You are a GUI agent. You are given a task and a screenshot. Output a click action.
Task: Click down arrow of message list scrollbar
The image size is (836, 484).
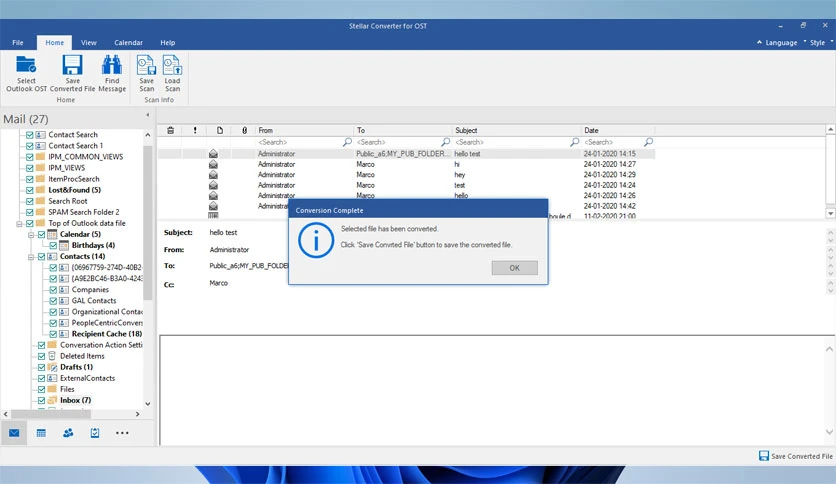pos(830,213)
